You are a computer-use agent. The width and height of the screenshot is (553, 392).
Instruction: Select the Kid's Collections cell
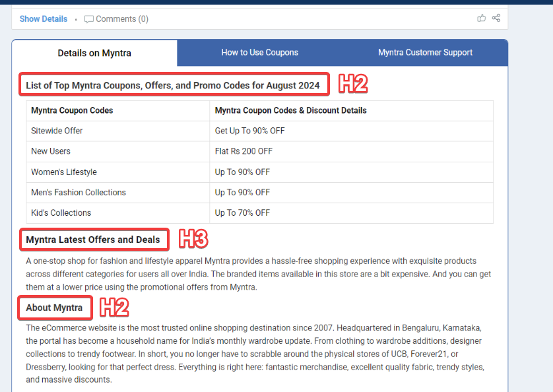tap(118, 213)
